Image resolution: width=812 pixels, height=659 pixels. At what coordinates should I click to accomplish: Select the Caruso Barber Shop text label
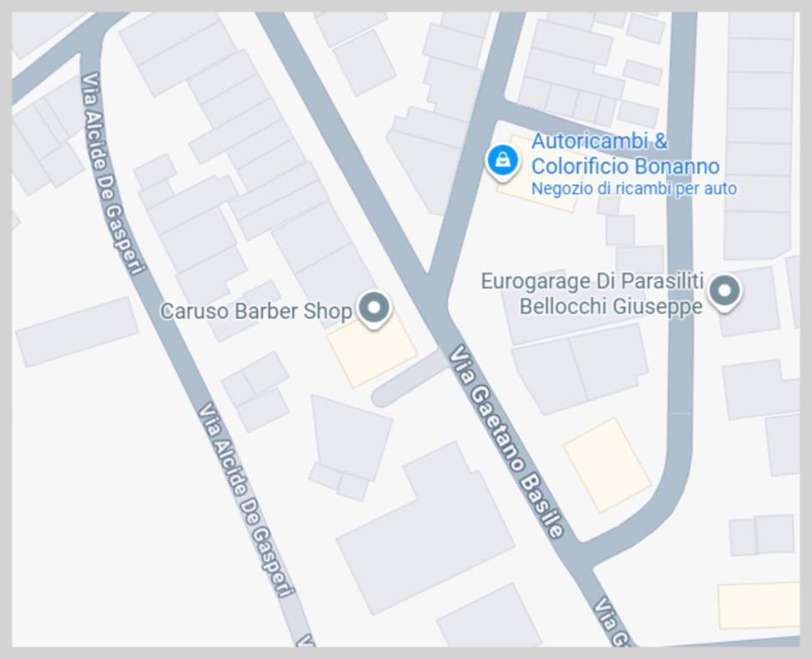pos(256,311)
